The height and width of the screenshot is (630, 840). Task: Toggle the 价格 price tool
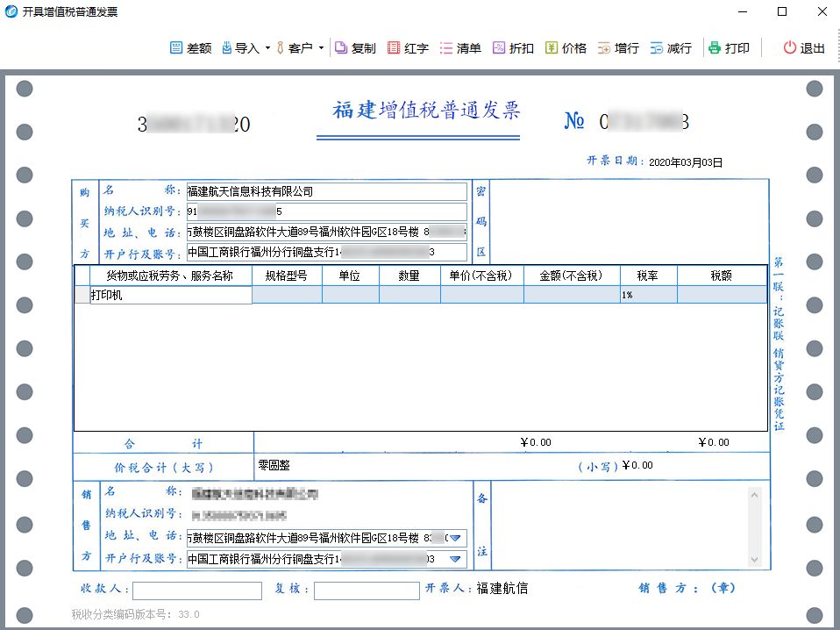[x=566, y=47]
